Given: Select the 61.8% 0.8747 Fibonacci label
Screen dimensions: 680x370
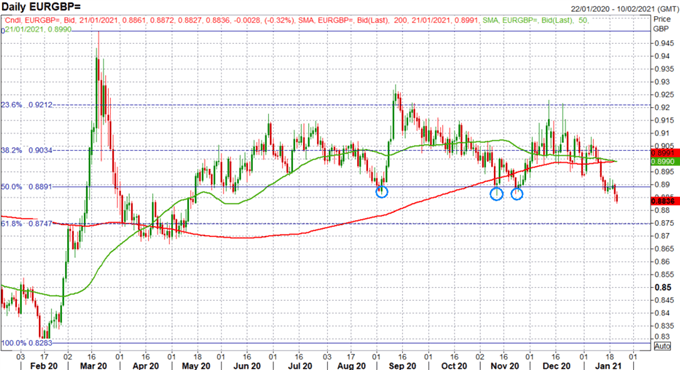Looking at the screenshot, I should [x=27, y=223].
